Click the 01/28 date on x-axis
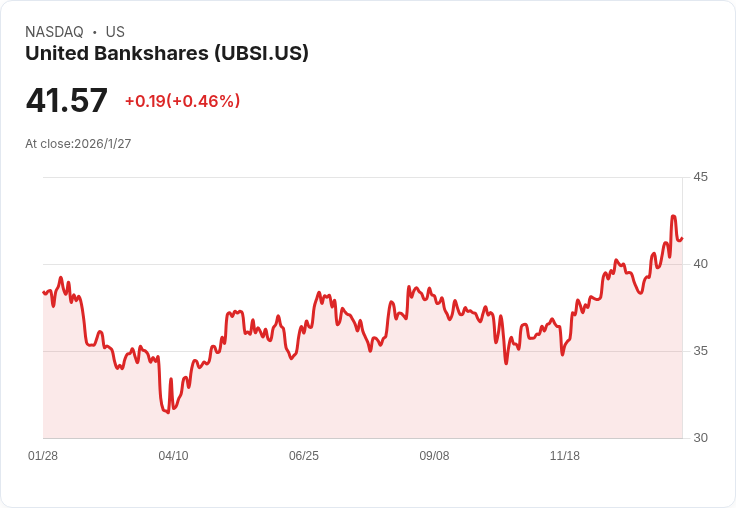The height and width of the screenshot is (508, 736). (x=43, y=456)
